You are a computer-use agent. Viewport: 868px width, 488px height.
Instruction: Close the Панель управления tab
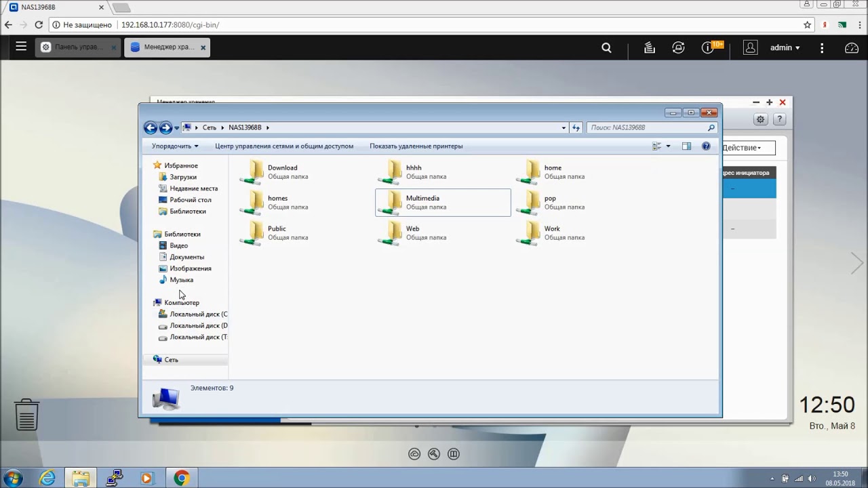point(113,47)
